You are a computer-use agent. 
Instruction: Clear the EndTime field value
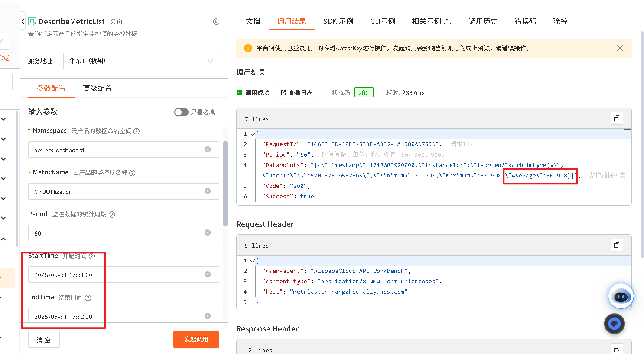tap(208, 316)
